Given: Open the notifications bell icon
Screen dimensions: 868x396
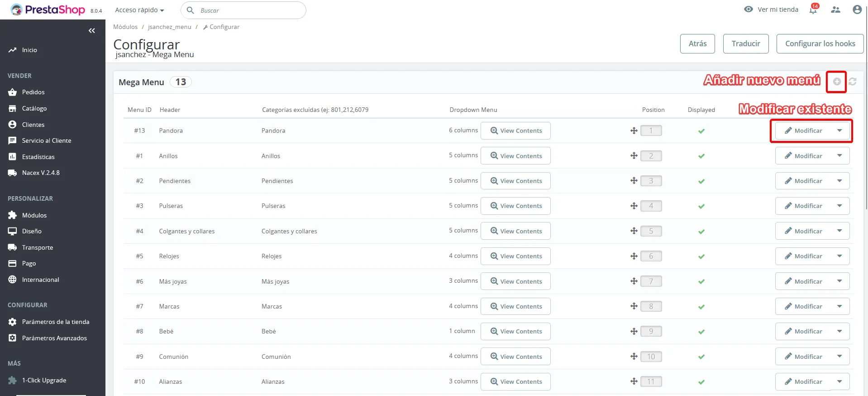Looking at the screenshot, I should click(813, 10).
